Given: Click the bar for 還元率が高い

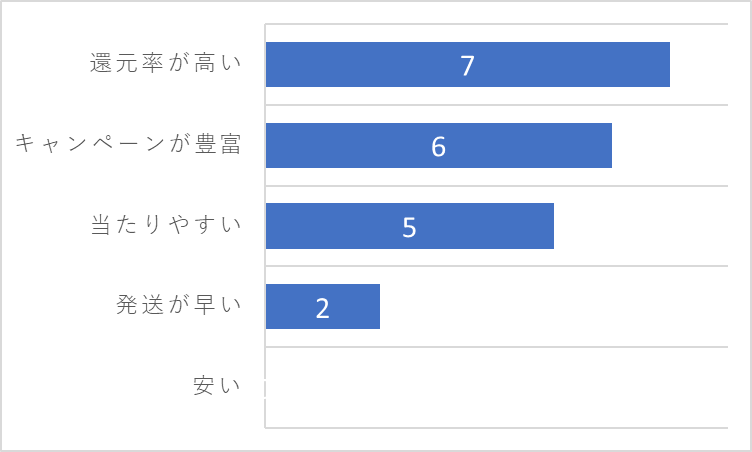Looking at the screenshot, I should (468, 64).
